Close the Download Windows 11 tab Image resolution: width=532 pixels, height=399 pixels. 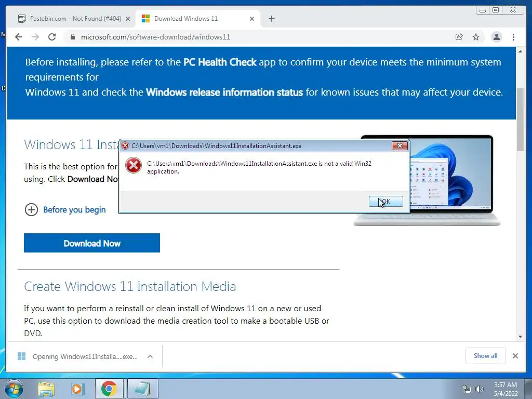[252, 19]
